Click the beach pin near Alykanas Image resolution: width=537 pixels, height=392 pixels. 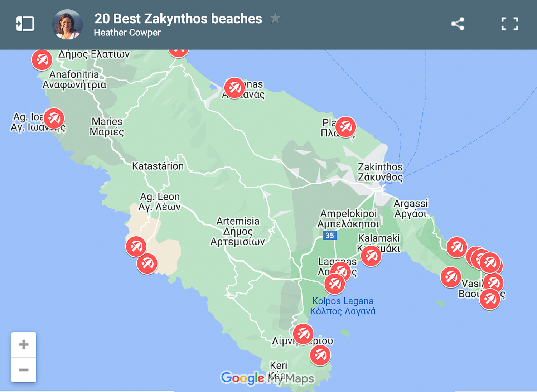tap(234, 88)
